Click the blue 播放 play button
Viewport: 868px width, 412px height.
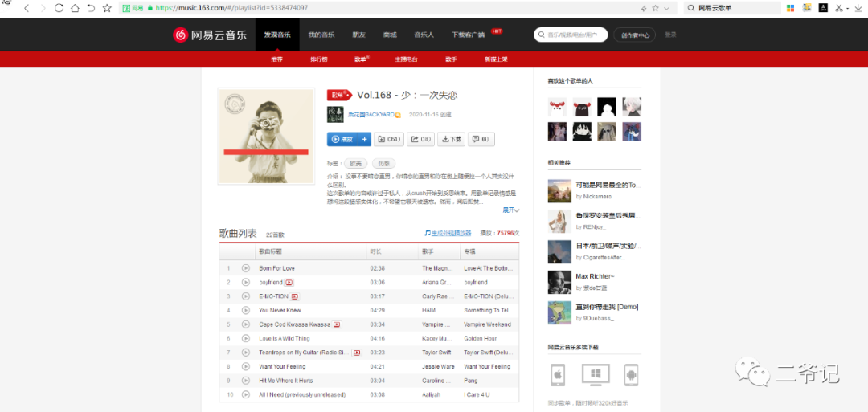point(342,140)
